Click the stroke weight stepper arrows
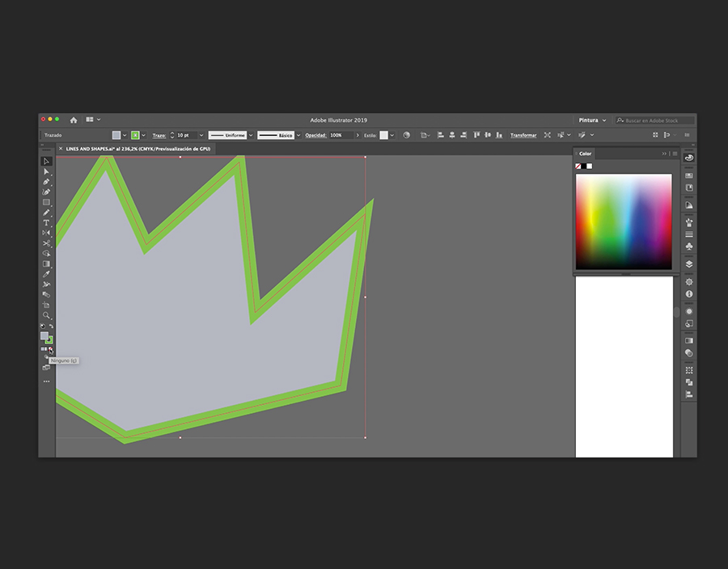This screenshot has width=728, height=569. click(x=171, y=135)
